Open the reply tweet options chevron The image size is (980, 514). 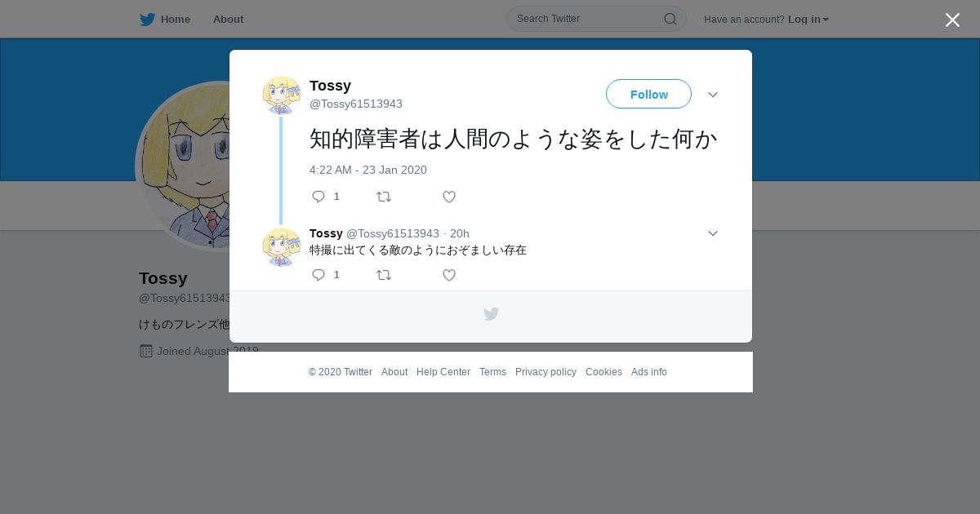[x=713, y=233]
